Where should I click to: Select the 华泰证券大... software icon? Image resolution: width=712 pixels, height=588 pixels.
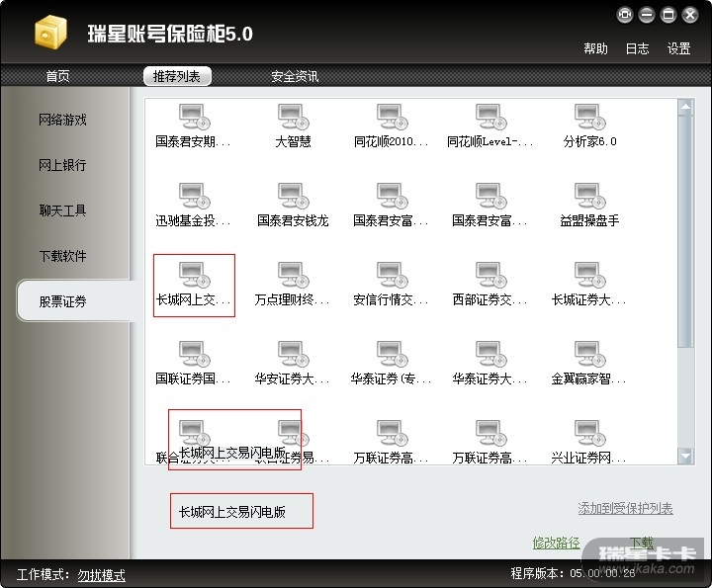point(490,354)
